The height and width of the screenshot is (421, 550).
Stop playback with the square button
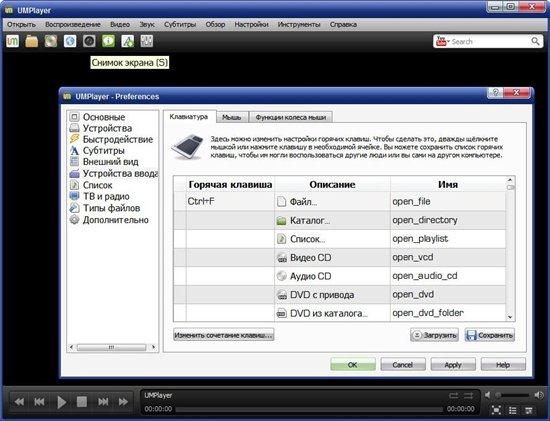point(82,402)
